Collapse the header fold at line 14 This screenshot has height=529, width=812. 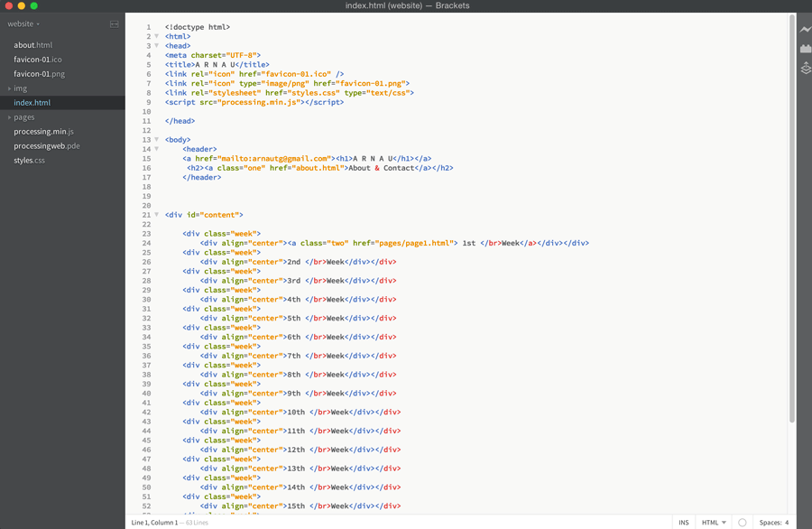(x=156, y=149)
